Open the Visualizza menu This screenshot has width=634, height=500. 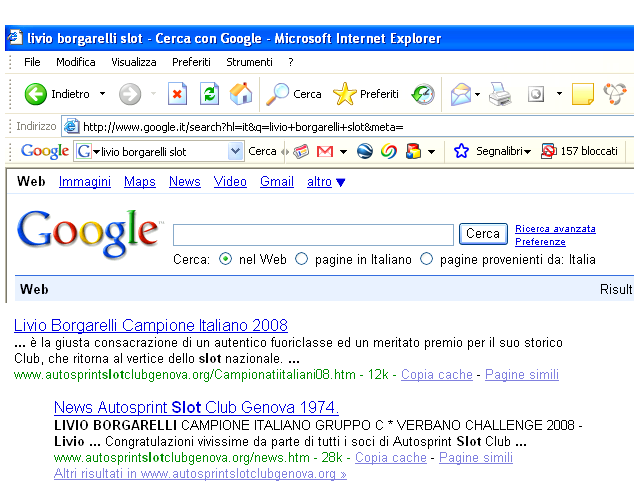(x=134, y=62)
